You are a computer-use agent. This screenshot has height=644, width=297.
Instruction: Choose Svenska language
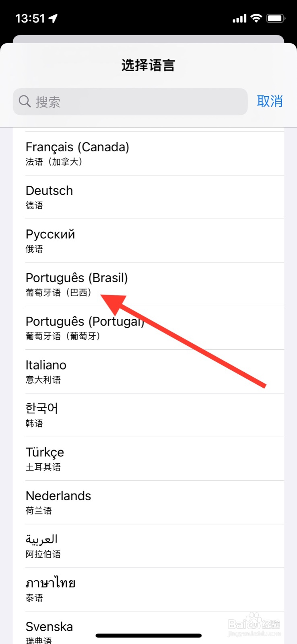tap(148, 628)
